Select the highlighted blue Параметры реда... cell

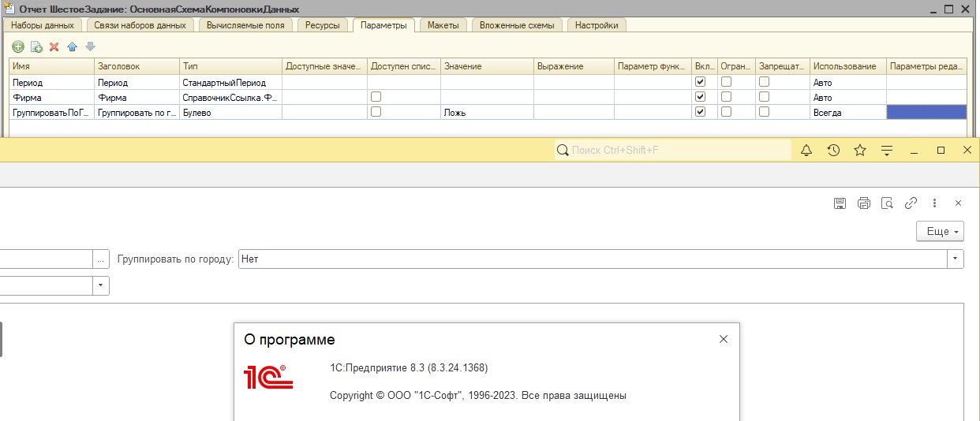(926, 112)
